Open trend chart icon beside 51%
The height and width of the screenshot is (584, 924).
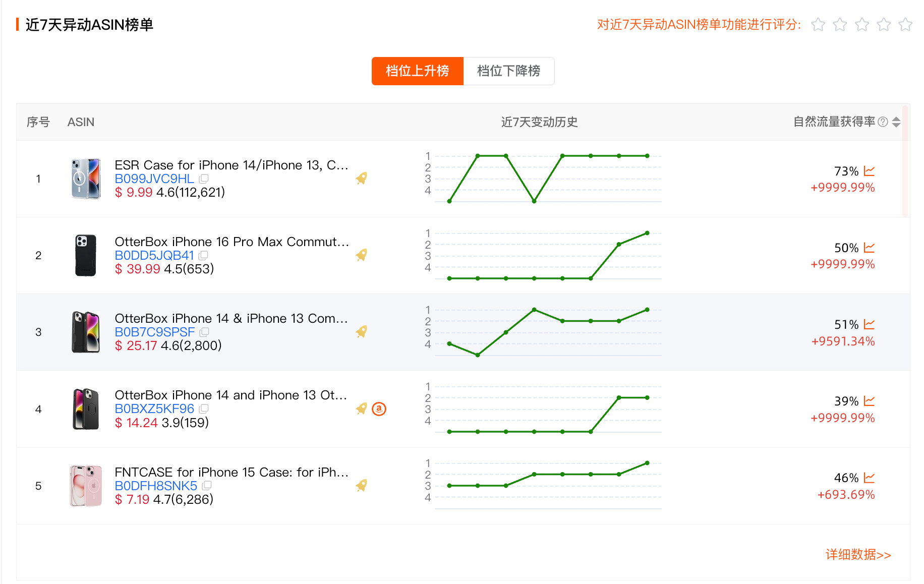869,324
